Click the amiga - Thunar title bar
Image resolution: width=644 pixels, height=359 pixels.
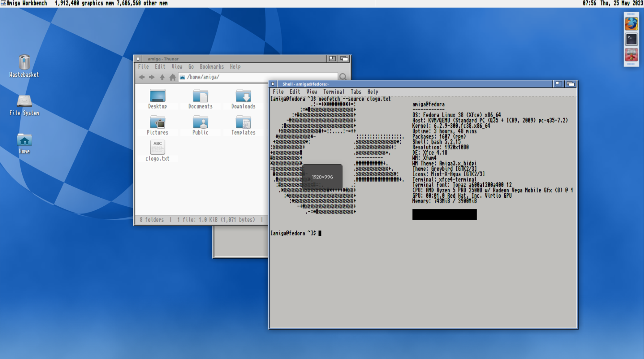pos(234,59)
